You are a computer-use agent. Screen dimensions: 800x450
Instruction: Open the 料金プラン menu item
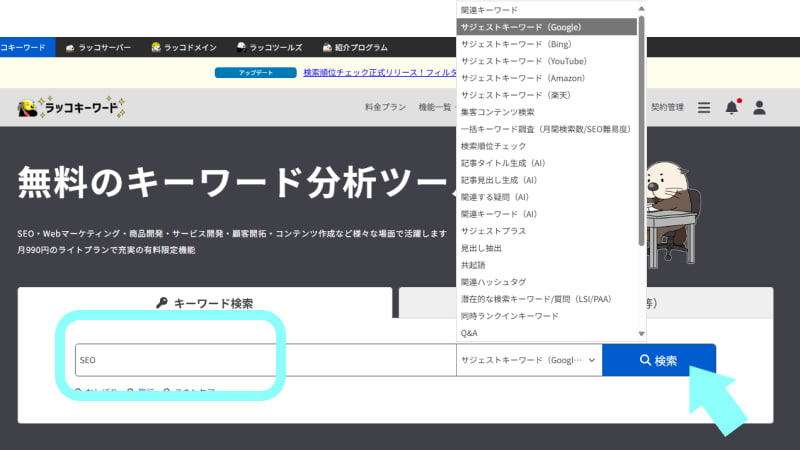tap(385, 107)
